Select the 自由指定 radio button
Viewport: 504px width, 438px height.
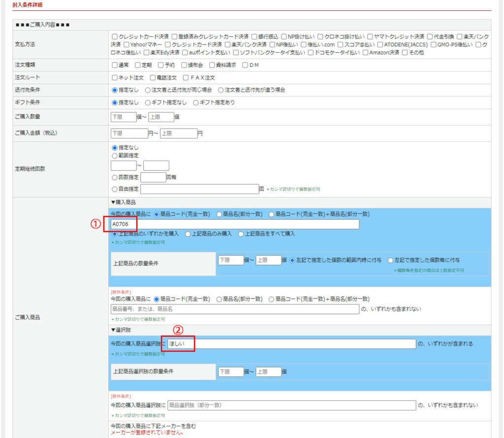click(115, 189)
